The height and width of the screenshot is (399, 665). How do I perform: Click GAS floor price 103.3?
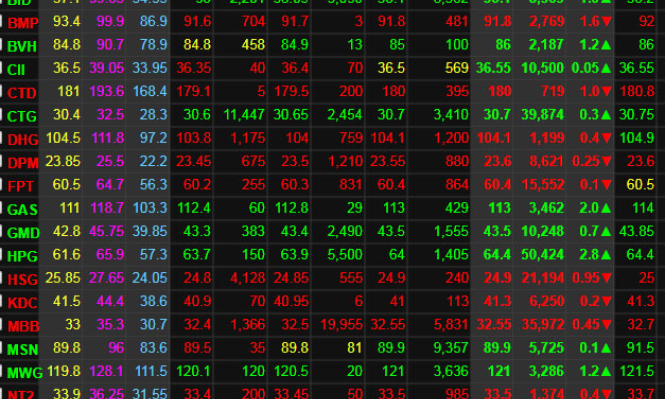coord(150,208)
